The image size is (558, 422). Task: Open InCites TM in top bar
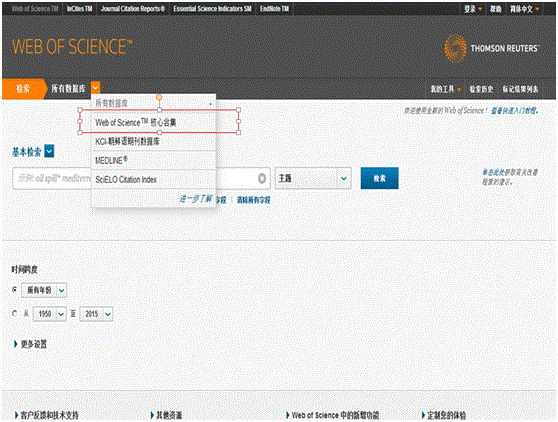[79, 9]
